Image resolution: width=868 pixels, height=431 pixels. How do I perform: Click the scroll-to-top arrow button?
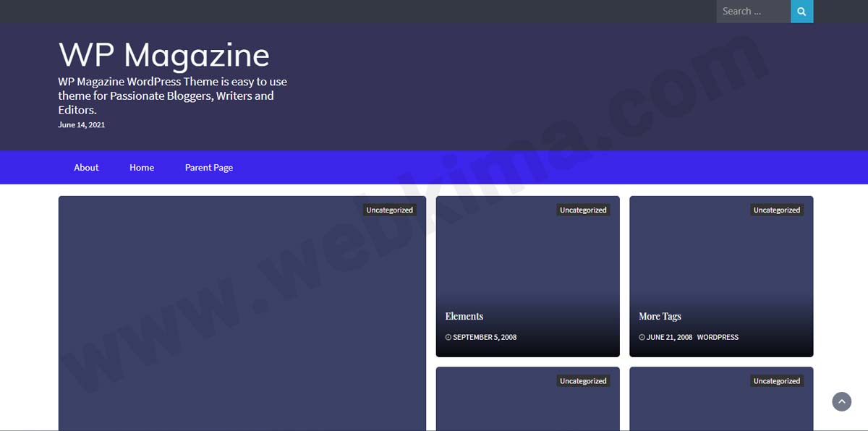(841, 401)
